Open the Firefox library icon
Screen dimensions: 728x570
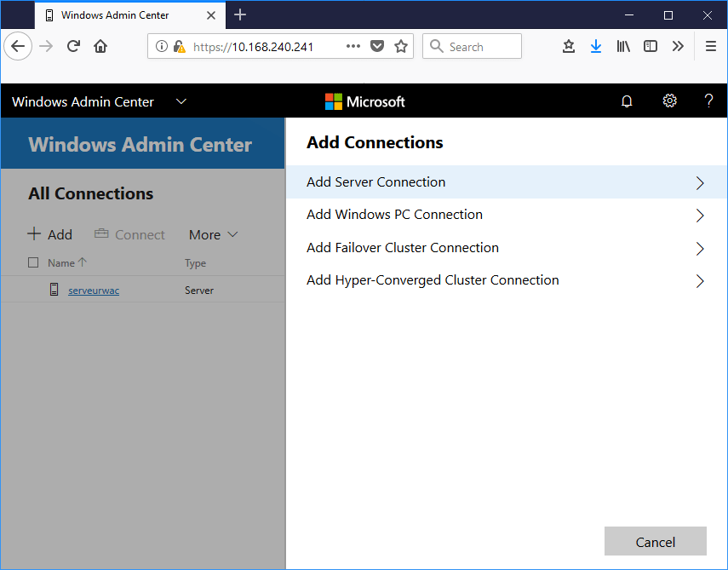point(623,46)
